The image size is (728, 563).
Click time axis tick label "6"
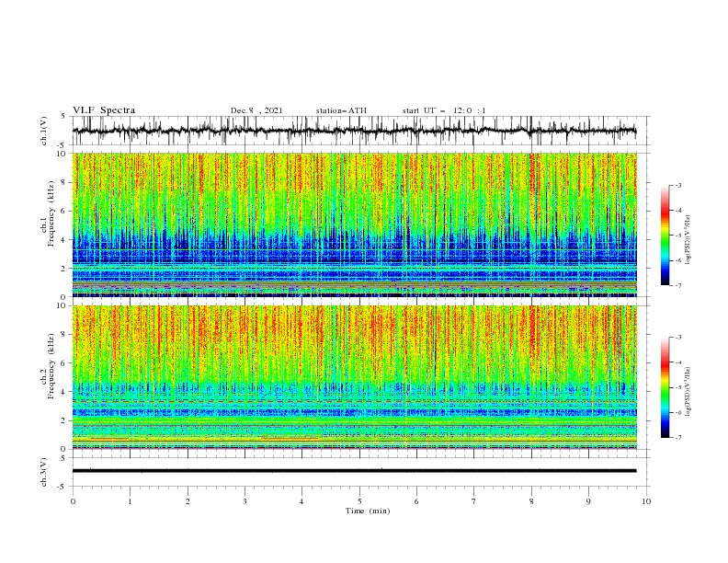[x=416, y=501]
